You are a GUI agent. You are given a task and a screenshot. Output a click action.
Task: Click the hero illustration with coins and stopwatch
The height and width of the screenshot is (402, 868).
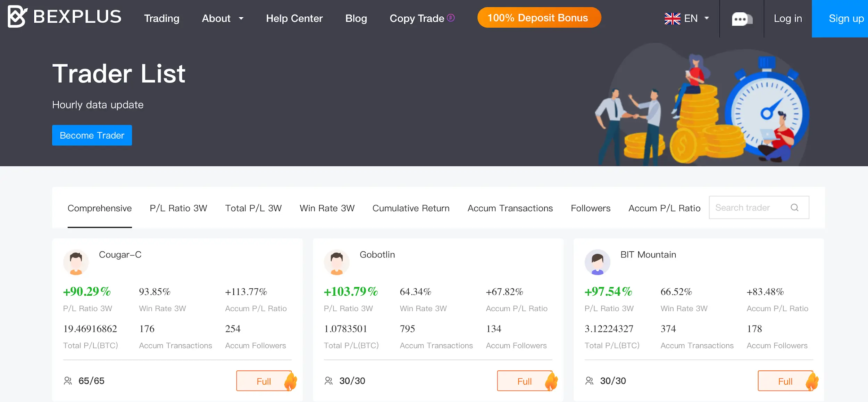(x=701, y=104)
